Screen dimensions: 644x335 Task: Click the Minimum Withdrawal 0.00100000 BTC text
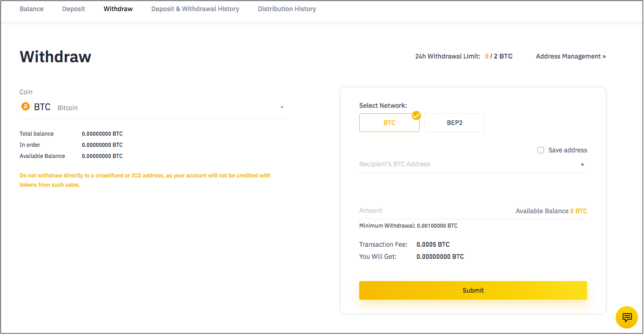tap(409, 226)
